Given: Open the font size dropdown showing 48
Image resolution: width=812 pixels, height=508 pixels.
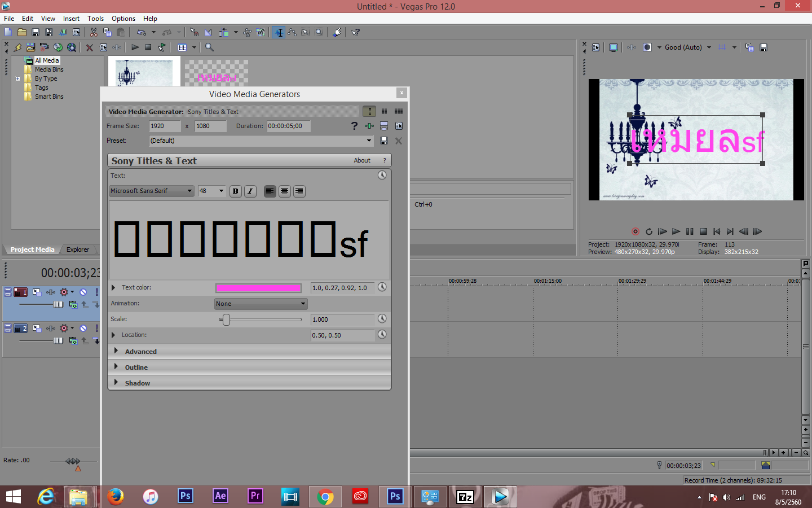Looking at the screenshot, I should [x=211, y=191].
